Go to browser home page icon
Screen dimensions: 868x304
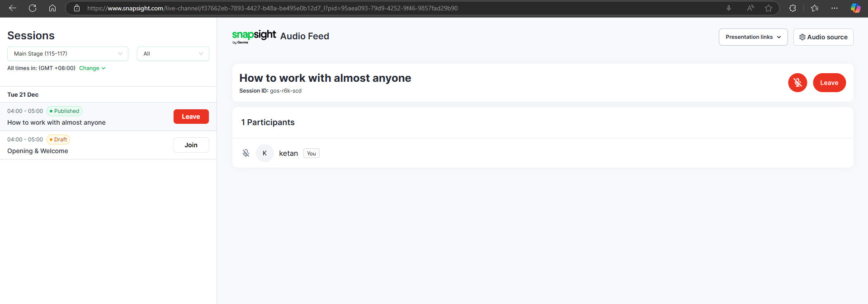(x=52, y=8)
